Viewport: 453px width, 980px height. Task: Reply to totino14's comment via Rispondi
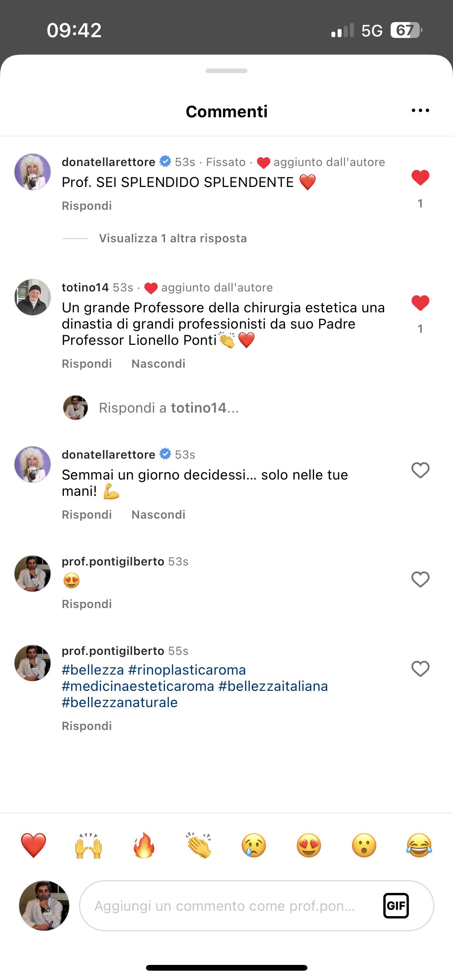(x=86, y=363)
